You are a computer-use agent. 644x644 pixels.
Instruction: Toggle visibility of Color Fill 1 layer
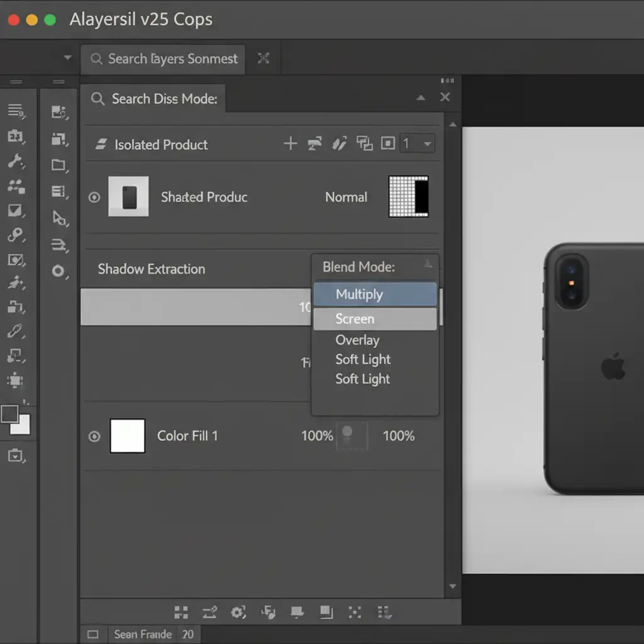[94, 436]
